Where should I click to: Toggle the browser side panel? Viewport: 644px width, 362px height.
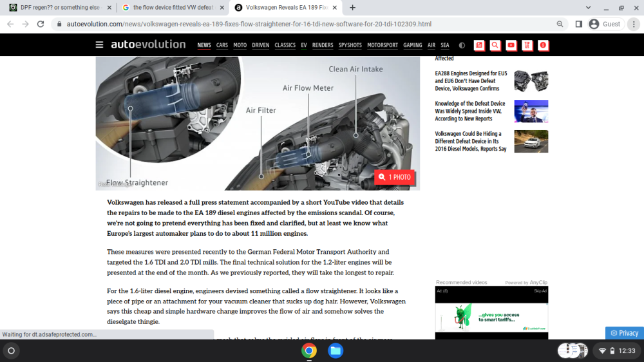tap(579, 24)
